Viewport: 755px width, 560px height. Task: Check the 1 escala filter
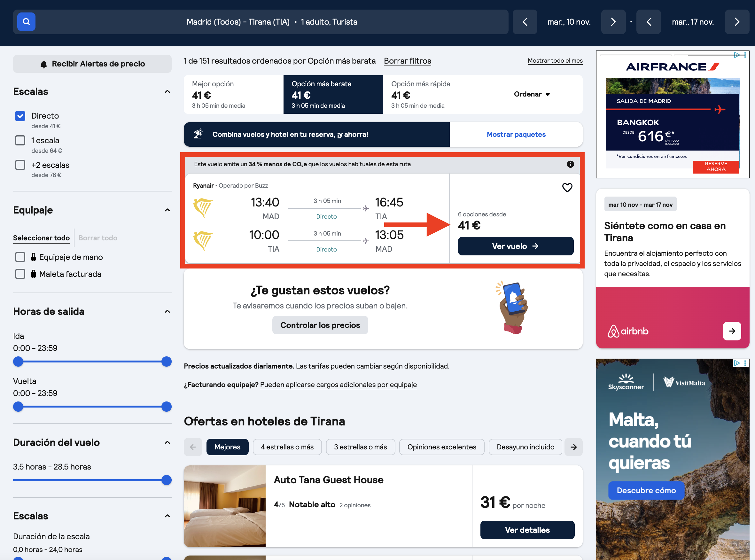[x=20, y=140]
